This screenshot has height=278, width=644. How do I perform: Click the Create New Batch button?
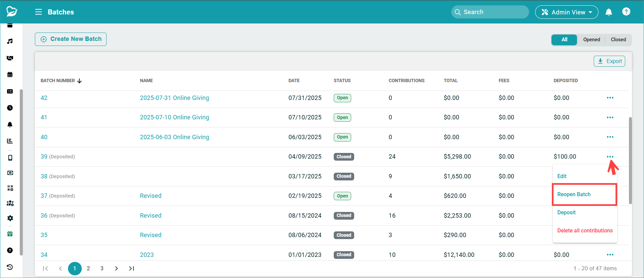(71, 39)
